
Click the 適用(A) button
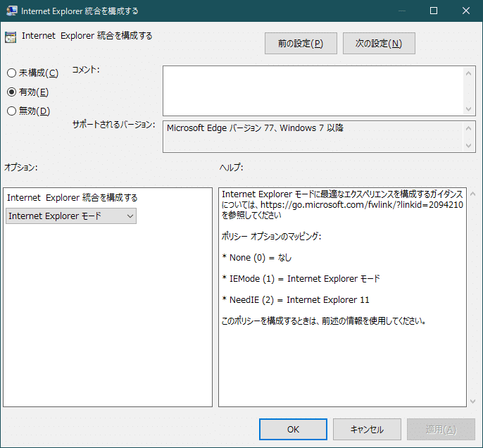click(441, 429)
